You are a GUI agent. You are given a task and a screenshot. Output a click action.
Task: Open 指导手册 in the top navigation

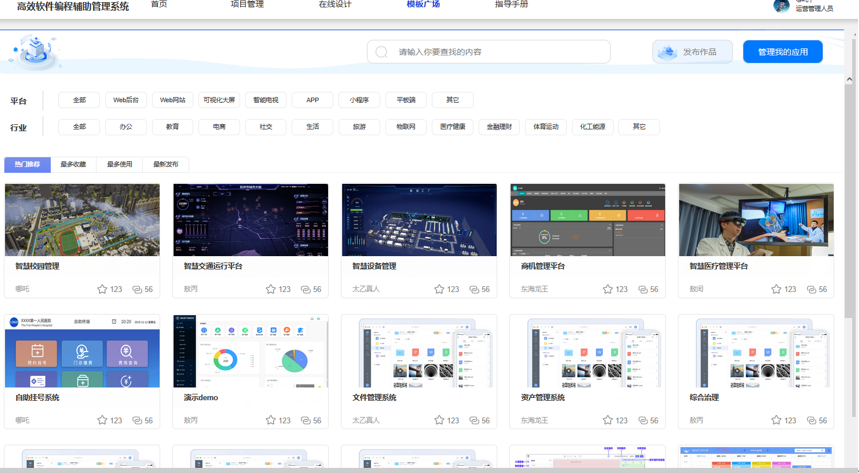pyautogui.click(x=512, y=4)
